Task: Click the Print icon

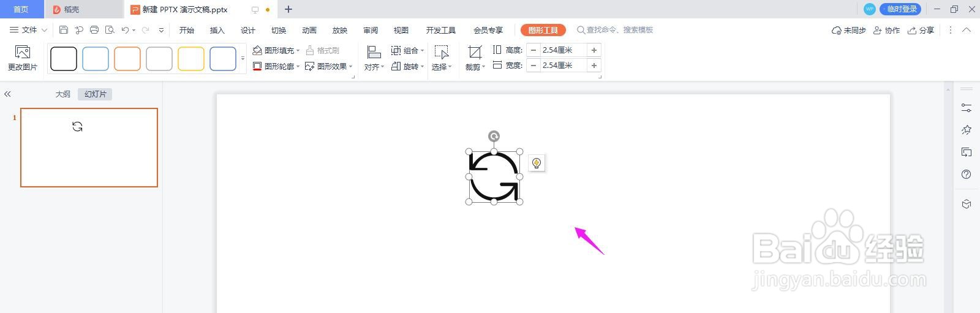Action: [x=94, y=30]
